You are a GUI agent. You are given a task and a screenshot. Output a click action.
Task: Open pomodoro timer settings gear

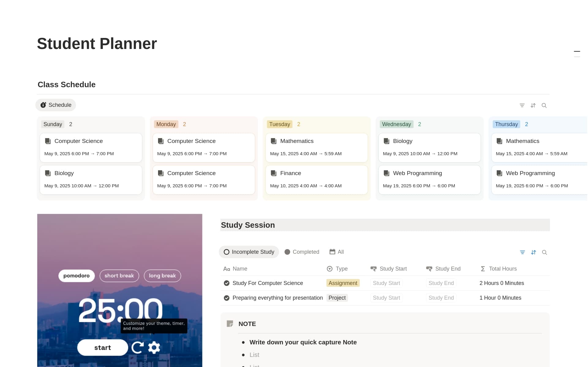(x=154, y=347)
